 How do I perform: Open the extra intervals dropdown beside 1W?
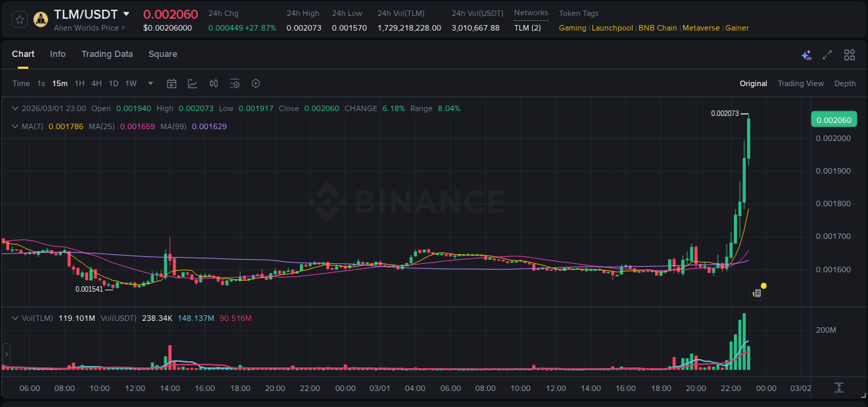[149, 83]
